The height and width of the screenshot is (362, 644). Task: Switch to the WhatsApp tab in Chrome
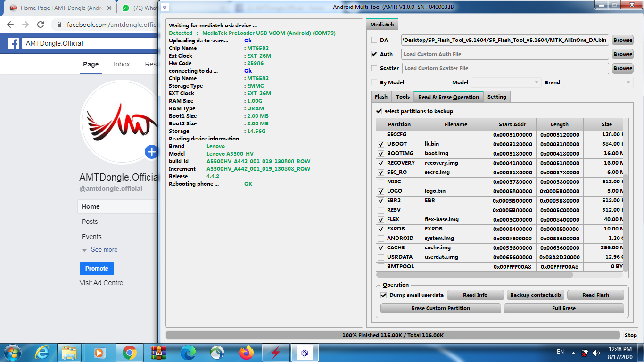click(x=139, y=8)
